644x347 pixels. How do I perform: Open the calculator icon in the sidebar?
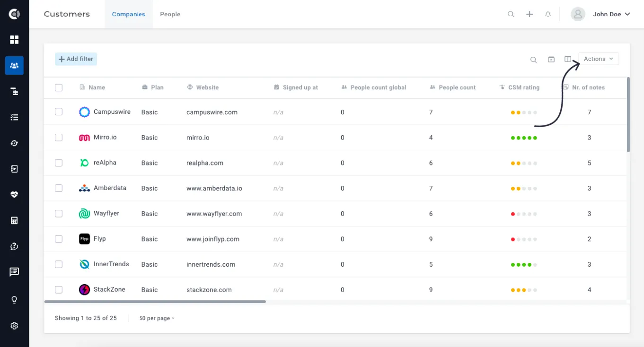(x=14, y=220)
